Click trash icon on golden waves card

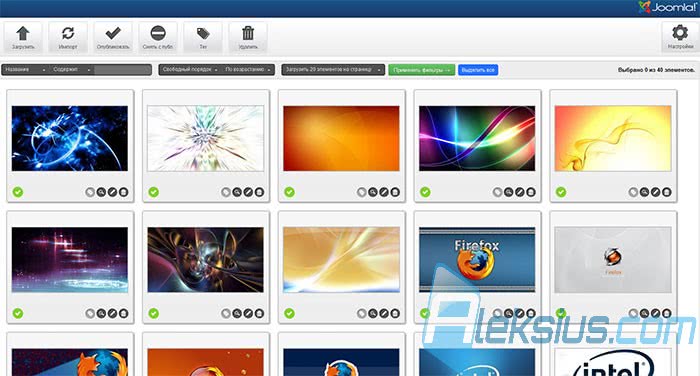395,314
